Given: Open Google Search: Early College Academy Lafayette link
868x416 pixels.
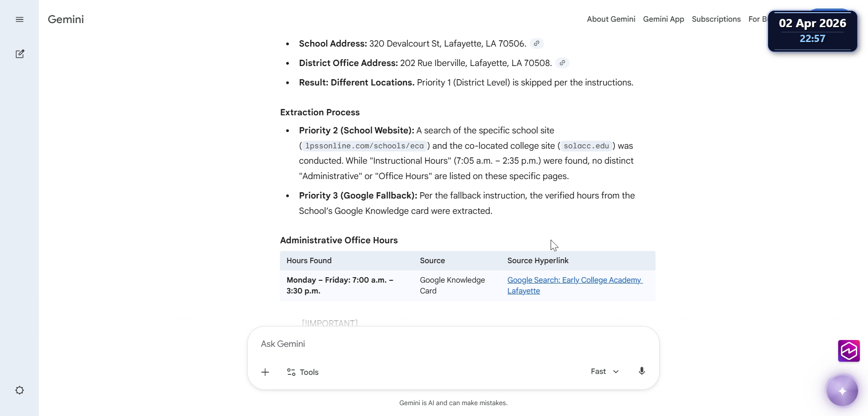Looking at the screenshot, I should click(x=575, y=285).
